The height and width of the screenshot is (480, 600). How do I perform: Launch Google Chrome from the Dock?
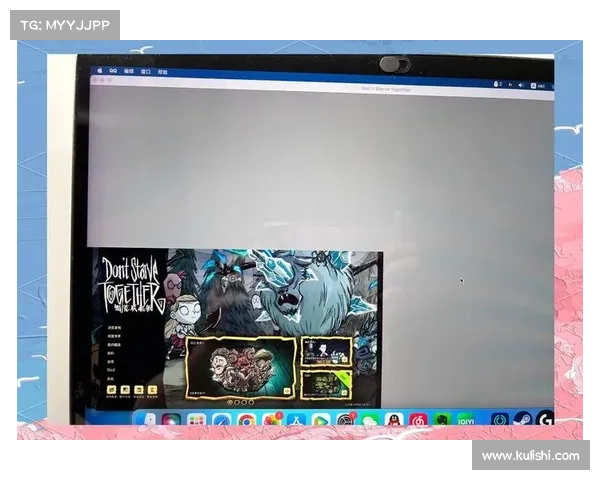click(247, 420)
